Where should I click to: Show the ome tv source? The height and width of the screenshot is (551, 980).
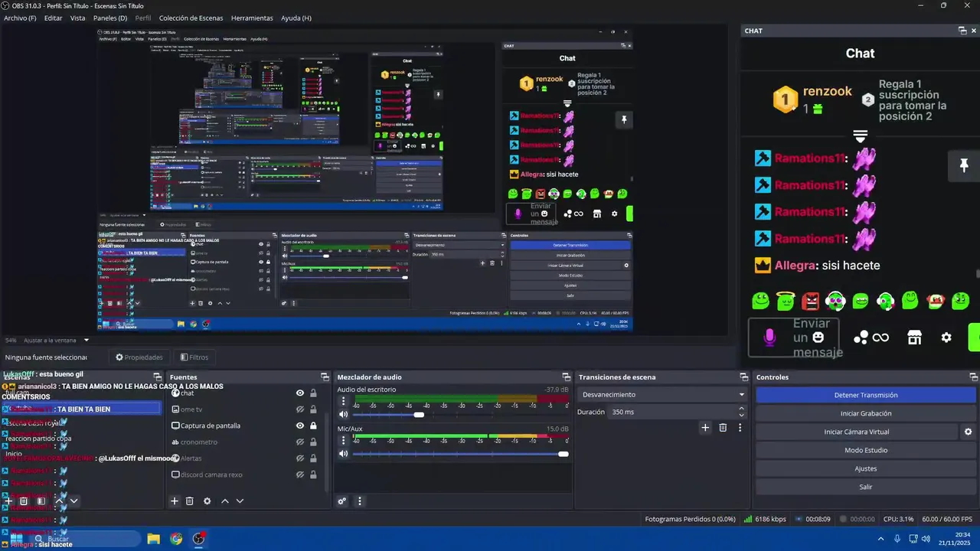300,409
